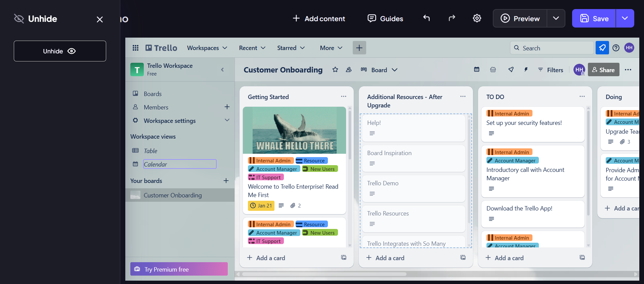
Task: Open the Starred menu
Action: click(291, 48)
